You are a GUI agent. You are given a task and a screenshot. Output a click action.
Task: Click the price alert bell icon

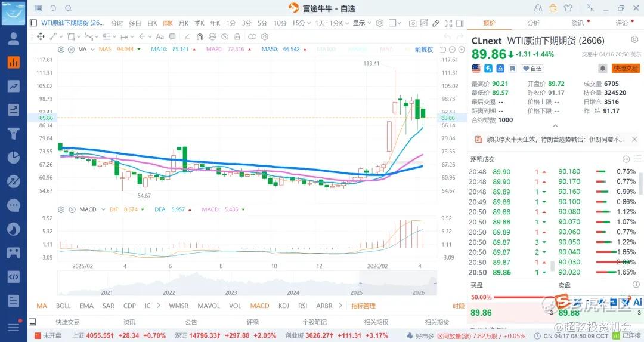click(602, 69)
